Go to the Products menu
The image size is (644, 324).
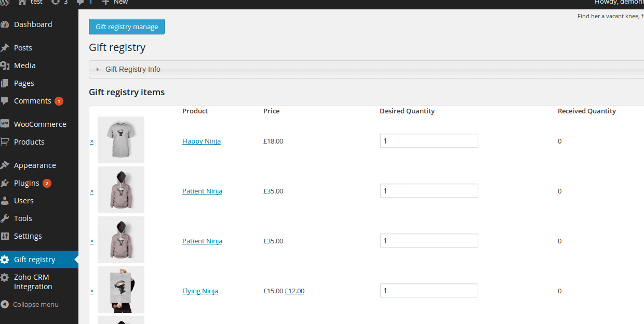click(x=29, y=142)
